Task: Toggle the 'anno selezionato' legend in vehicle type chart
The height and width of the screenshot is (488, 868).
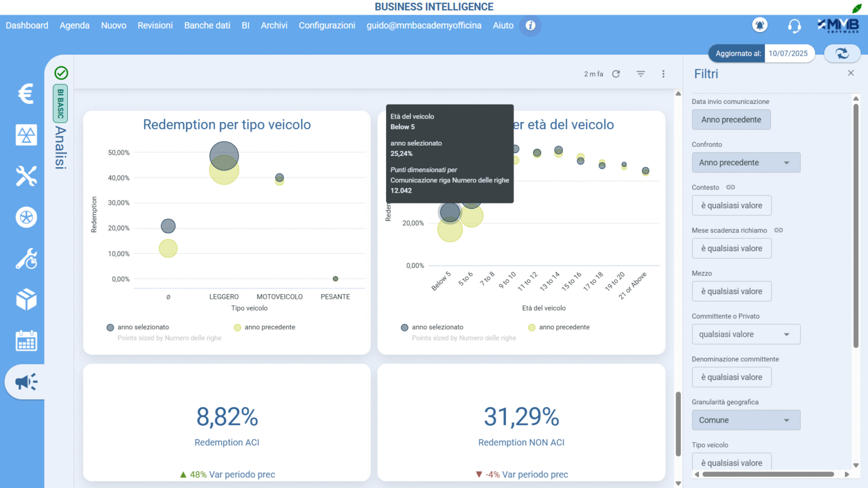Action: pyautogui.click(x=138, y=328)
